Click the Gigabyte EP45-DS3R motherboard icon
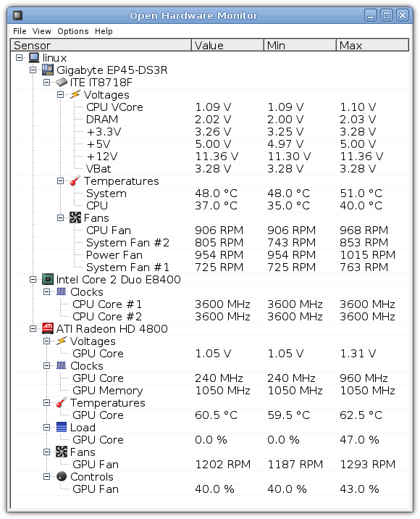The width and height of the screenshot is (420, 519). click(48, 70)
